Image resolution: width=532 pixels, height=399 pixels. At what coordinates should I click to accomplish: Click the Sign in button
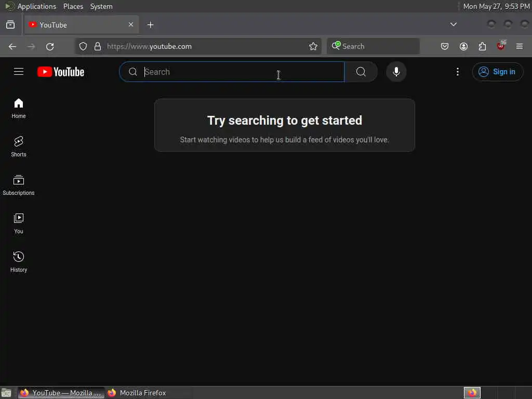click(x=497, y=72)
